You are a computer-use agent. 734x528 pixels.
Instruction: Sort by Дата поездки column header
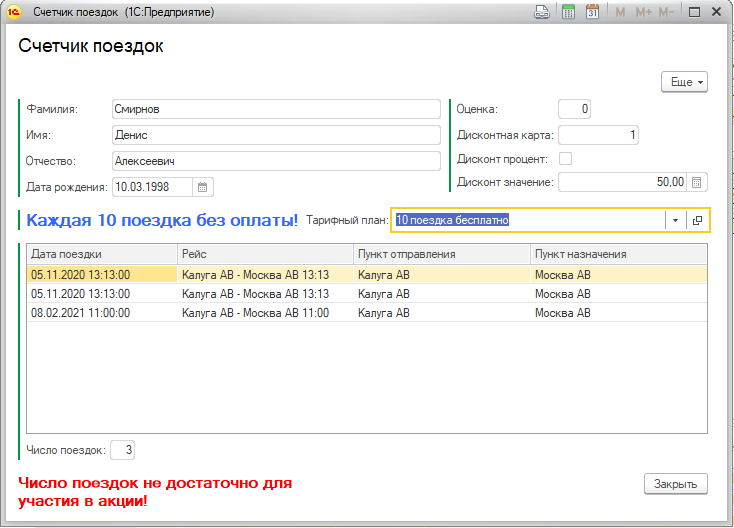pos(101,254)
